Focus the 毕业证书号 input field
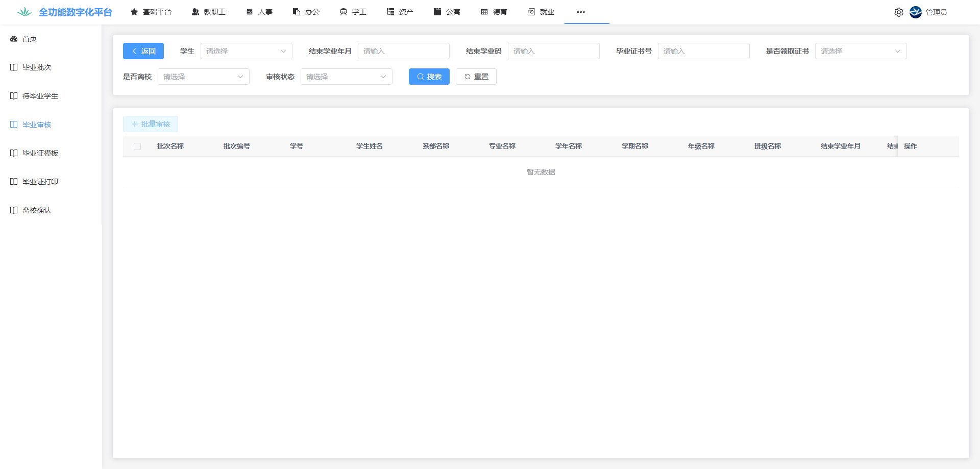 click(x=703, y=51)
